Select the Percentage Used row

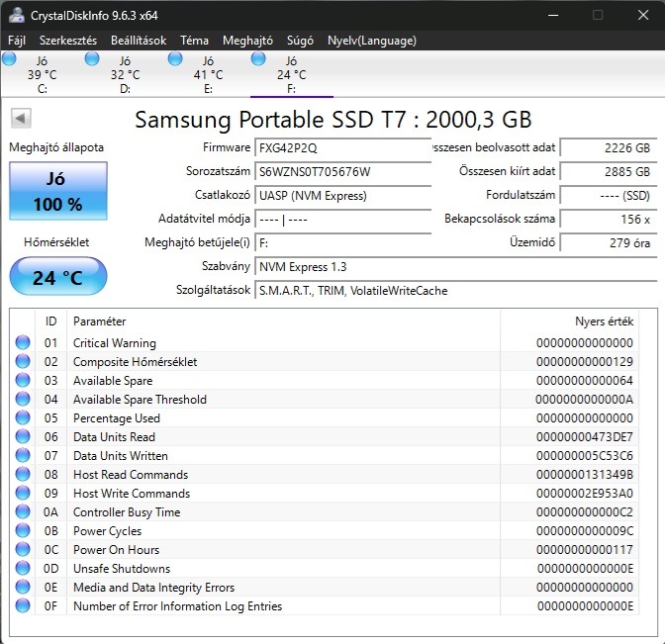point(297,418)
